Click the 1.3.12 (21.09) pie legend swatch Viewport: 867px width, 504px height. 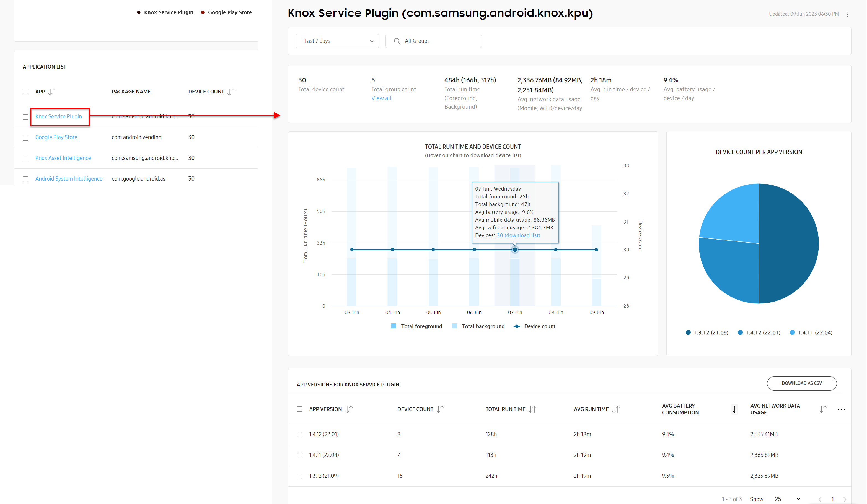[688, 332]
